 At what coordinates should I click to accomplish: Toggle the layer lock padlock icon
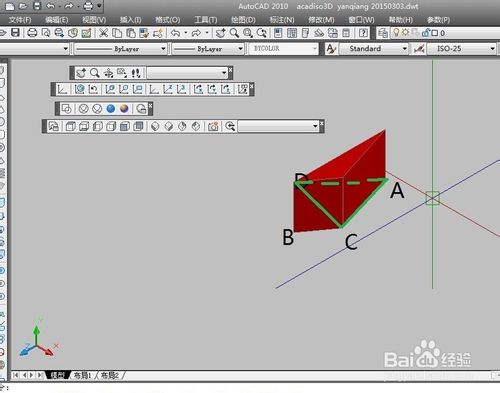coord(426,33)
